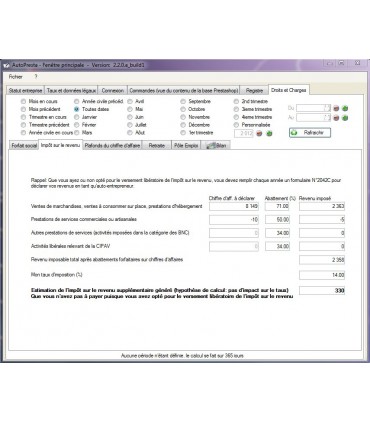The image size is (370, 423).
Task: Click the year field showing 2012
Action: [x=245, y=133]
